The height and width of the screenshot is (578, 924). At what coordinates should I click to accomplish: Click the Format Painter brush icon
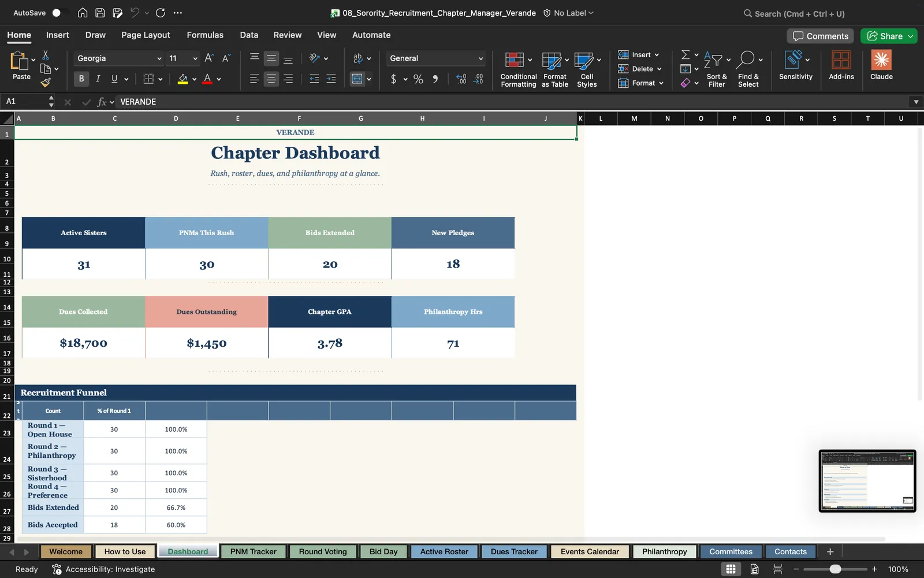point(46,83)
